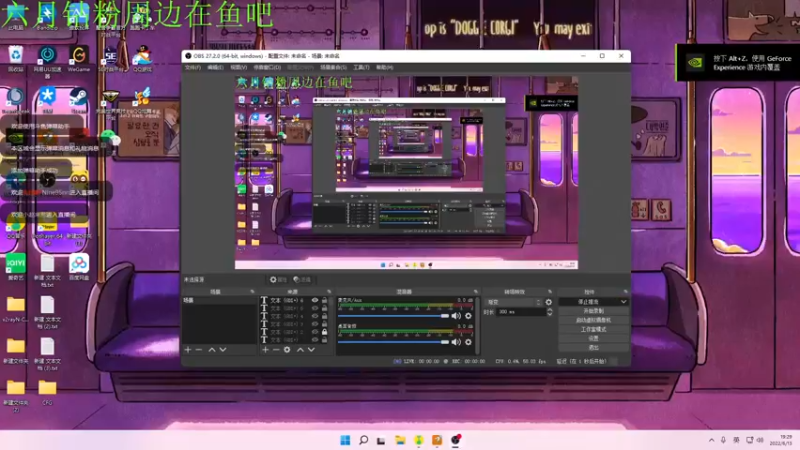
Task: Click the transition duration 300 ms field
Action: [520, 312]
